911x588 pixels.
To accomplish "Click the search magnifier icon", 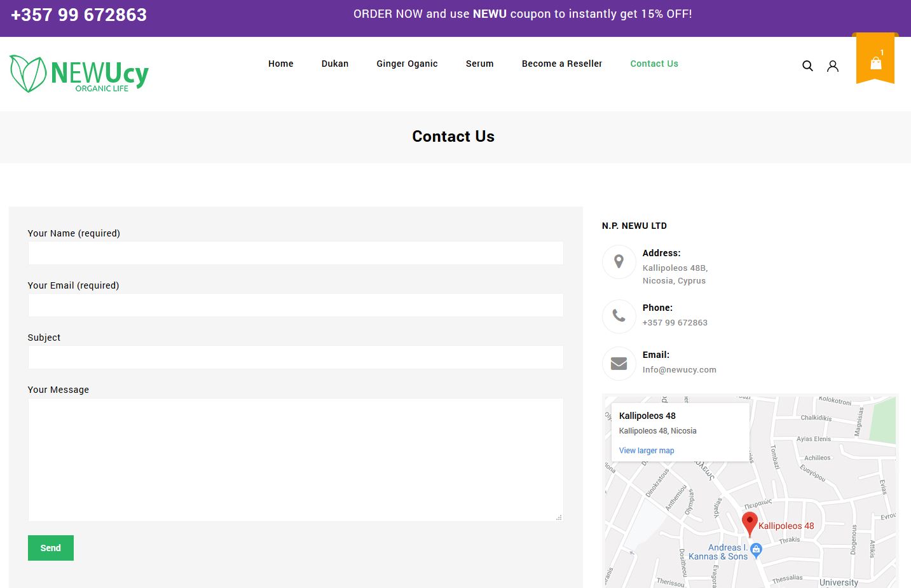I will [807, 65].
